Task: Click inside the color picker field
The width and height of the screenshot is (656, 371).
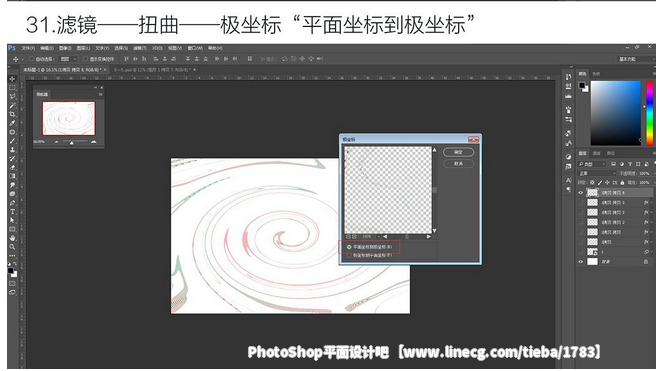Action: [x=615, y=113]
